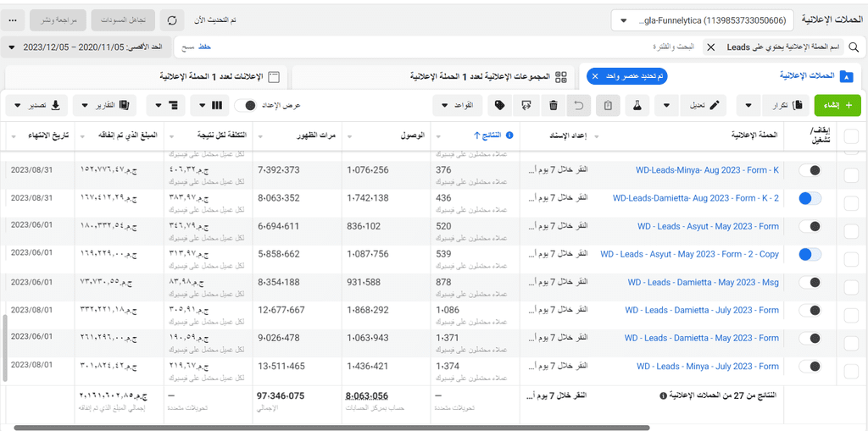Viewport: 868px width, 431px height.
Task: Open the ad account selector dropdown
Action: (703, 20)
